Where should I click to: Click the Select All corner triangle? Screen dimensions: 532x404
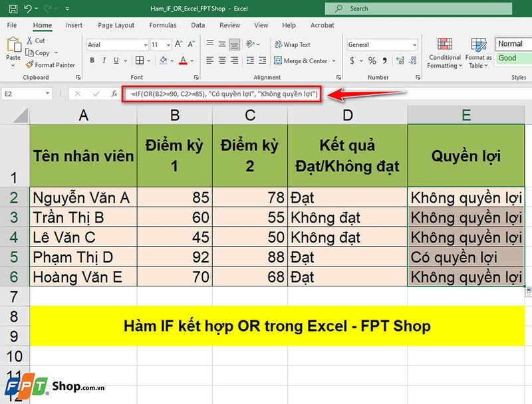[x=21, y=115]
